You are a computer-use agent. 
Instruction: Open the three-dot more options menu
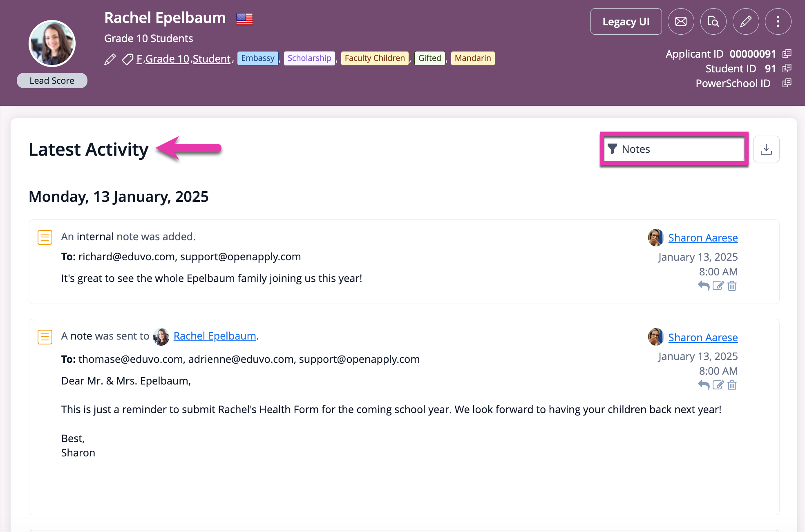tap(778, 22)
